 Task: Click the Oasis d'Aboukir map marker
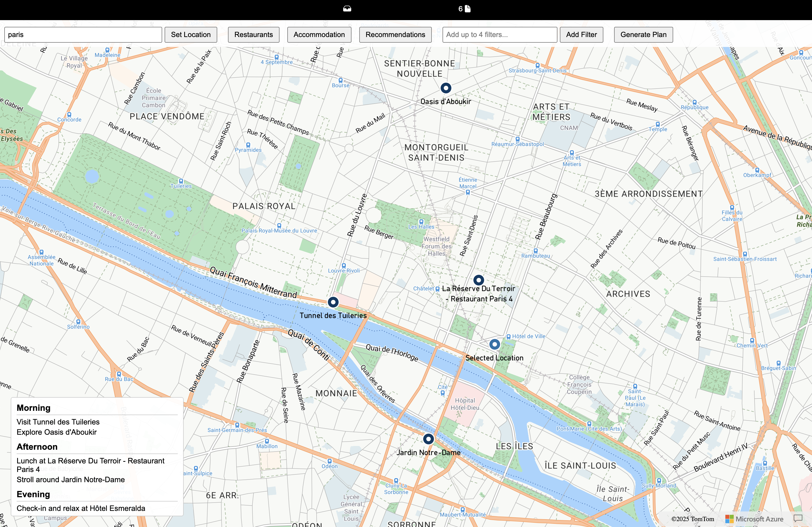445,88
